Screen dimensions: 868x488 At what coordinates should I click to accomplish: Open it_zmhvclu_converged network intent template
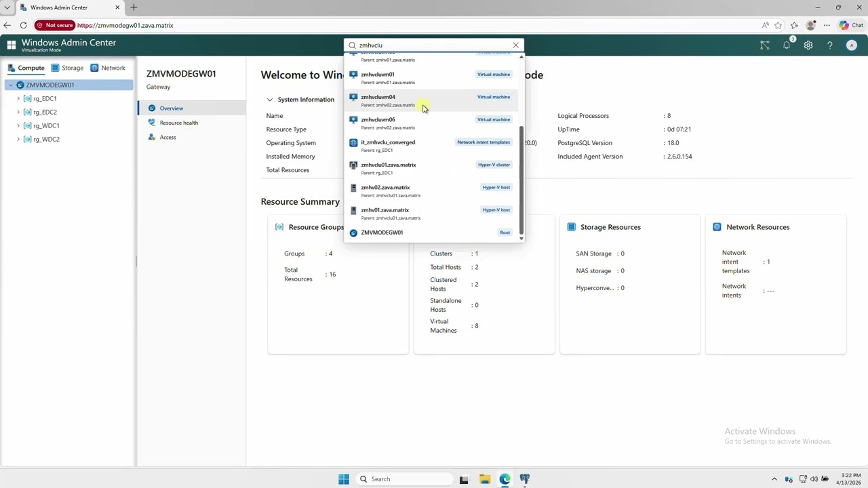click(432, 146)
